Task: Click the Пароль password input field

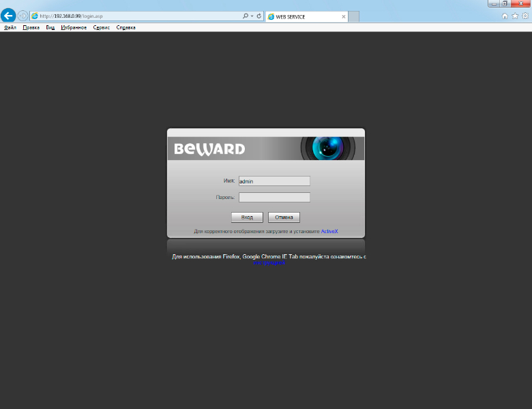Action: pos(274,198)
